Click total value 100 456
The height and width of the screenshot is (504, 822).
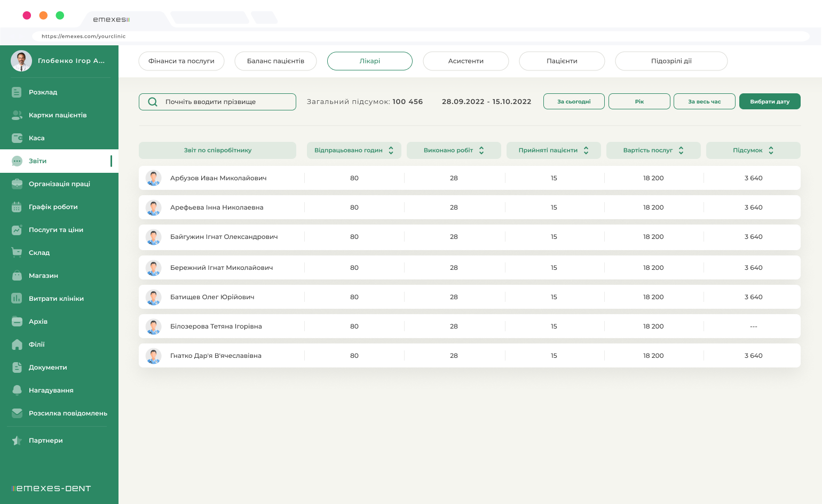407,101
